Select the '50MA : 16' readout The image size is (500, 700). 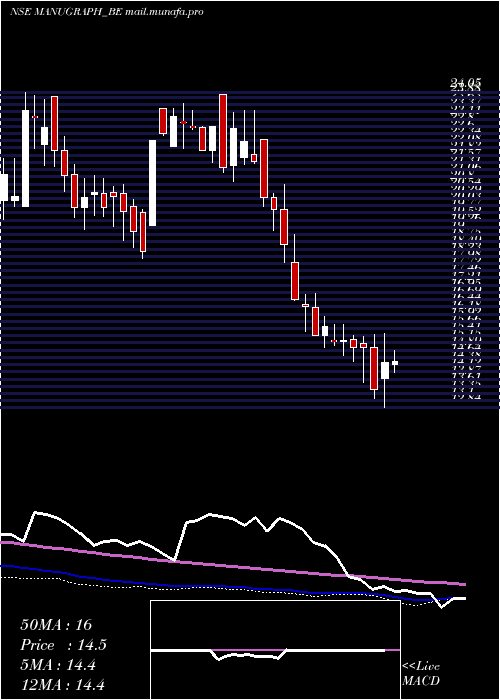tap(56, 625)
